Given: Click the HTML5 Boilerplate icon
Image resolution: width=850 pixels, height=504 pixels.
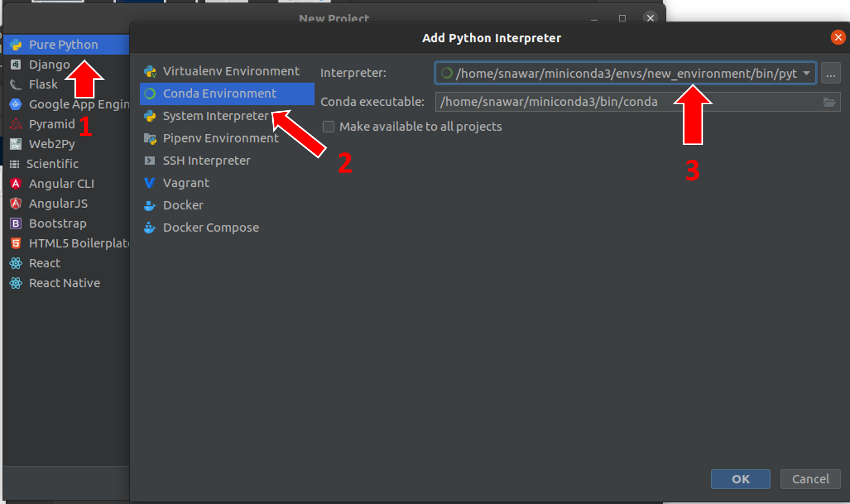Looking at the screenshot, I should pyautogui.click(x=16, y=244).
